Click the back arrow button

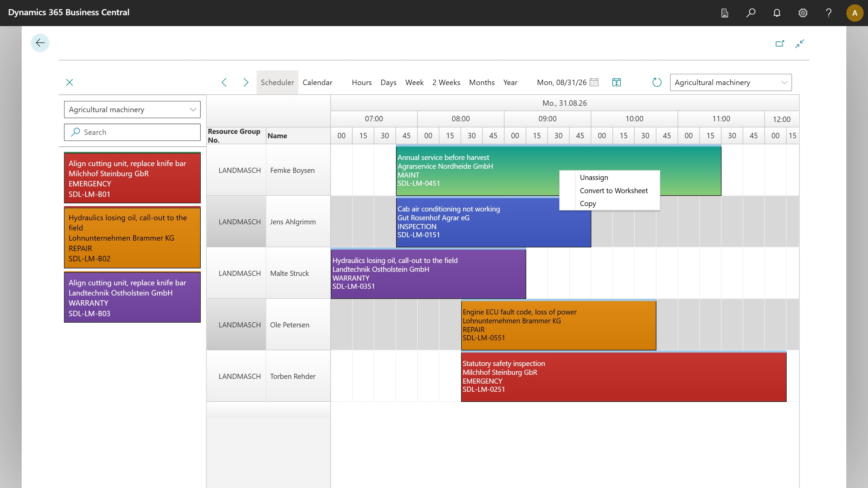(x=40, y=43)
